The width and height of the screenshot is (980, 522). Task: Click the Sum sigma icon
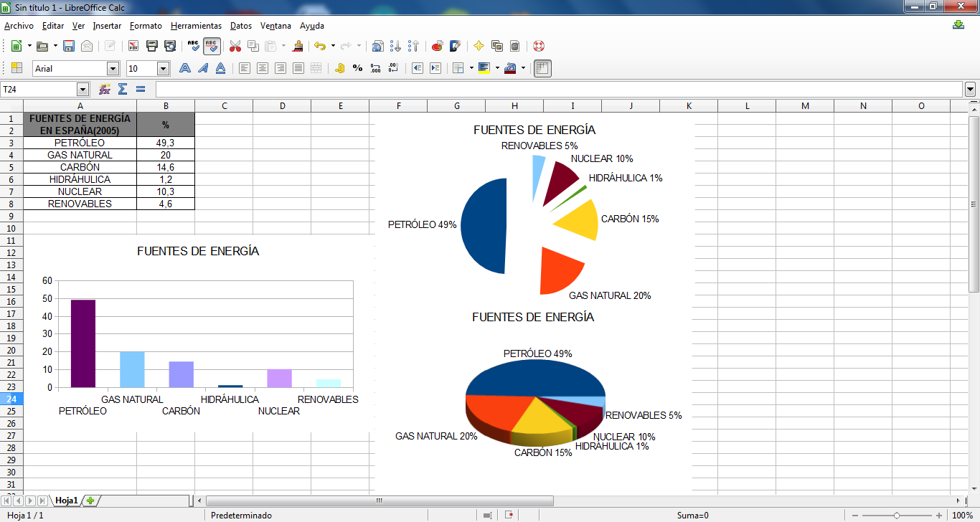[x=123, y=89]
